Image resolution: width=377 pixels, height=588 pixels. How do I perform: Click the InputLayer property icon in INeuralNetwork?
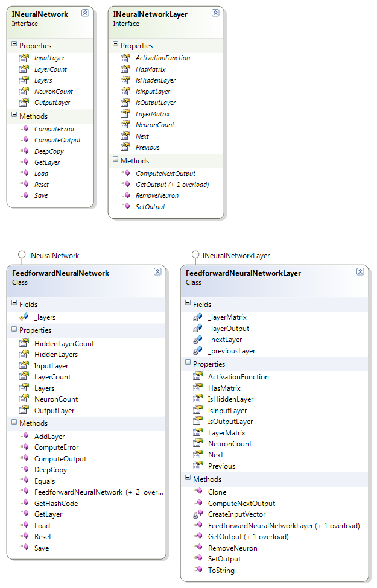[24, 58]
